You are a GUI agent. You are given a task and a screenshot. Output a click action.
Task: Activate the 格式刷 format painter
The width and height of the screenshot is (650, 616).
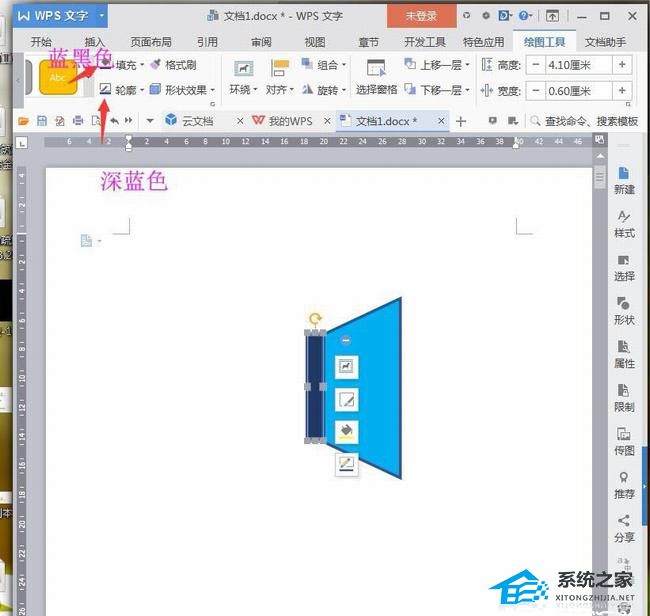coord(173,65)
